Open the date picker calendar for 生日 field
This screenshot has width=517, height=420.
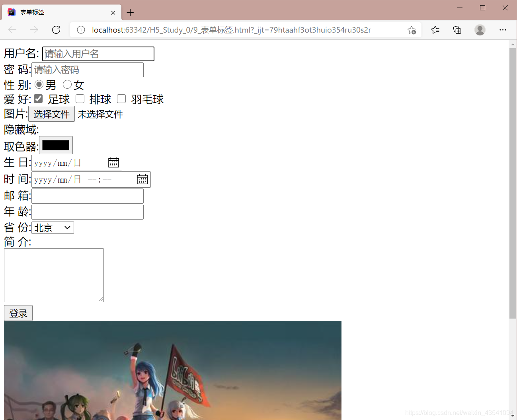point(113,162)
